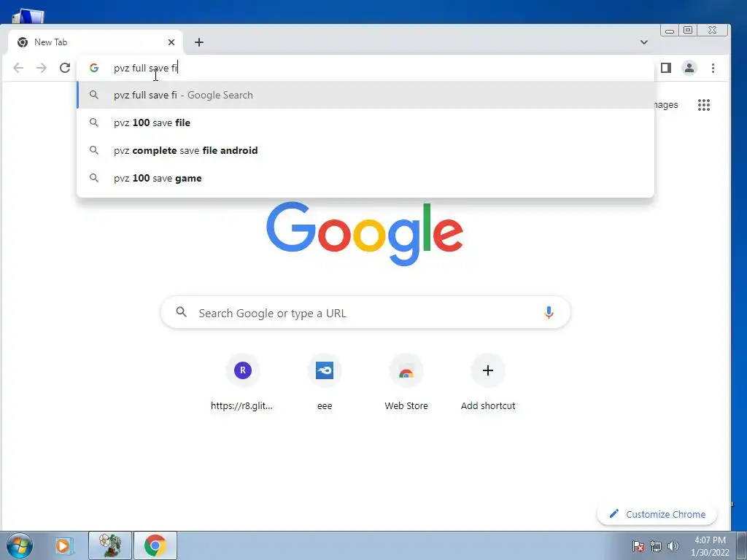This screenshot has height=560, width=747.
Task: Open the Web Store shortcut
Action: point(406,382)
